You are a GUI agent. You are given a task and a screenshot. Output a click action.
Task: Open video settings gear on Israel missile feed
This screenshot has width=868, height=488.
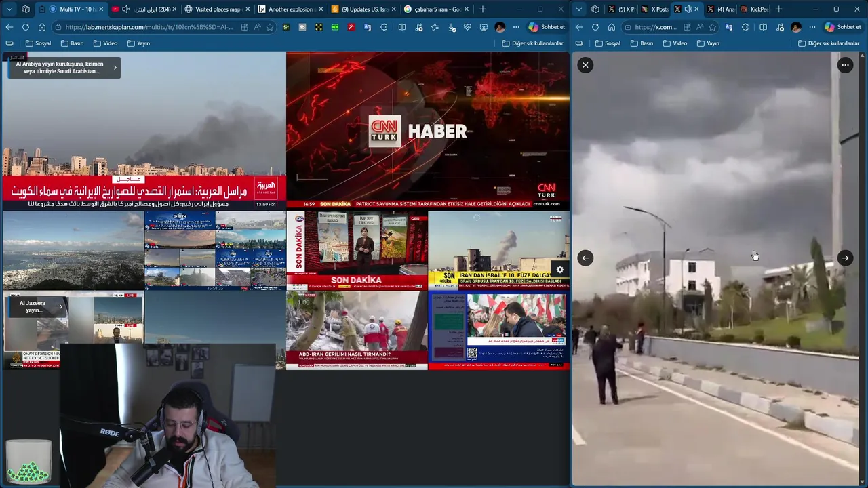point(559,270)
